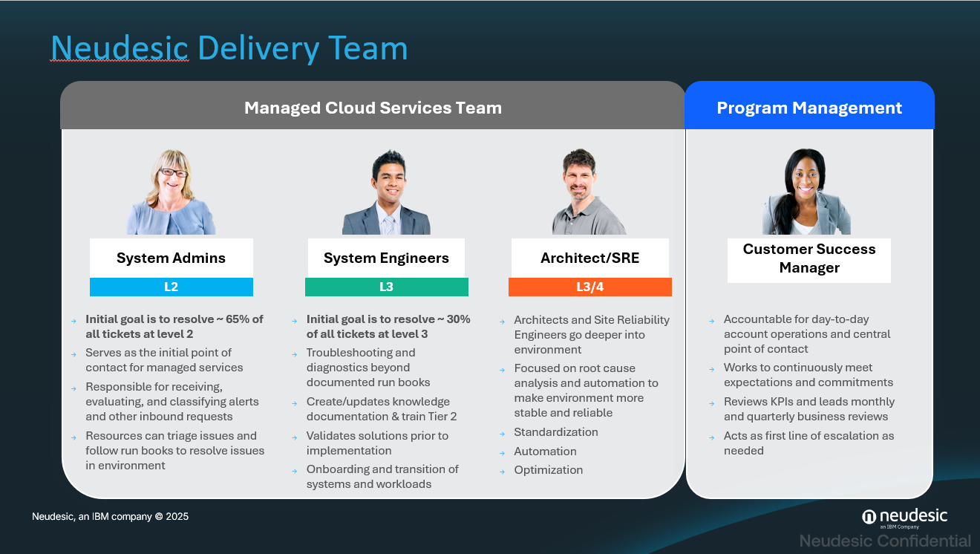The image size is (980, 554).
Task: Select the "Optimization" bullet
Action: click(x=549, y=470)
